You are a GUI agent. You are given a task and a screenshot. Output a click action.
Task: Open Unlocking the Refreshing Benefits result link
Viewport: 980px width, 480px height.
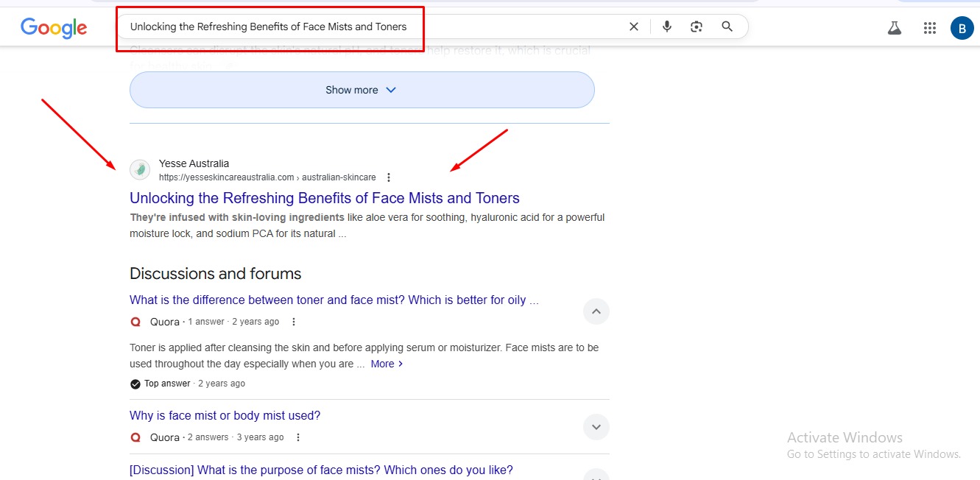[x=324, y=198]
